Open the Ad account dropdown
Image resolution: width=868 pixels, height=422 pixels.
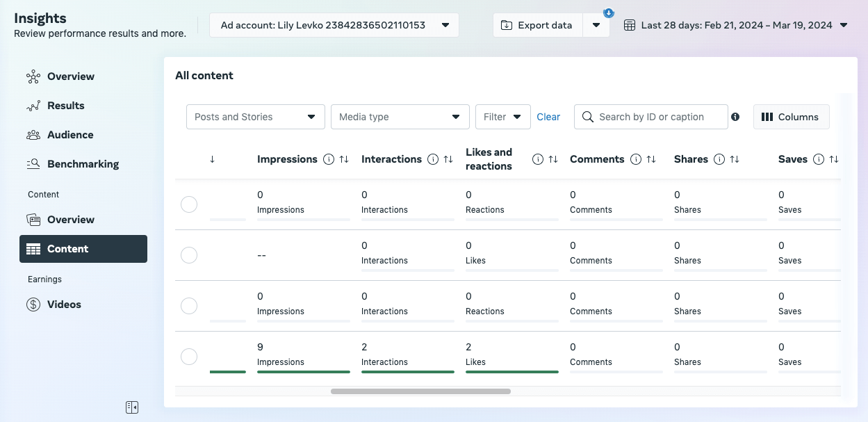(334, 25)
